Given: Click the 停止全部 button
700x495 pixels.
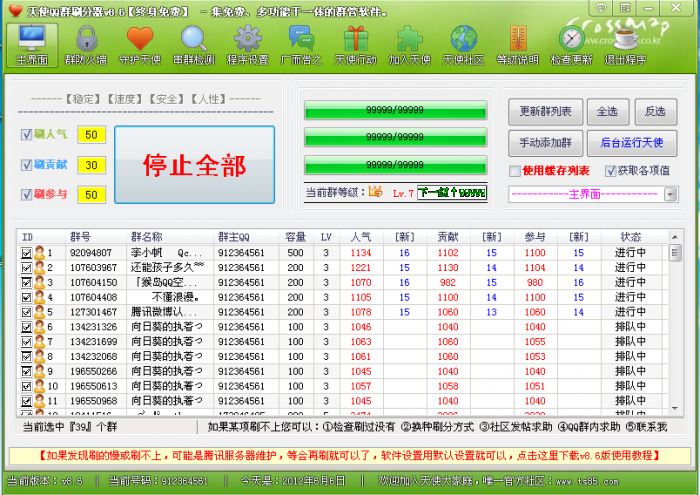Looking at the screenshot, I should 194,165.
